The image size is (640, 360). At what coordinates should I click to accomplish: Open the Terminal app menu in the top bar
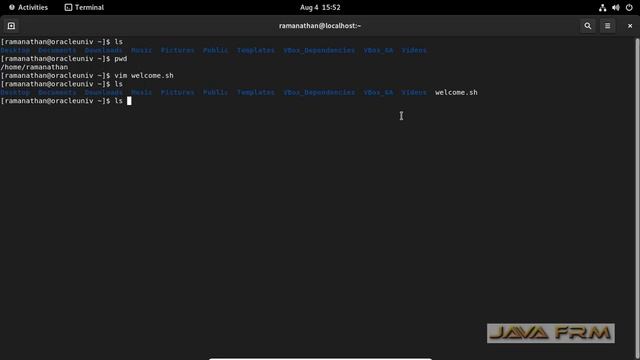pyautogui.click(x=84, y=7)
